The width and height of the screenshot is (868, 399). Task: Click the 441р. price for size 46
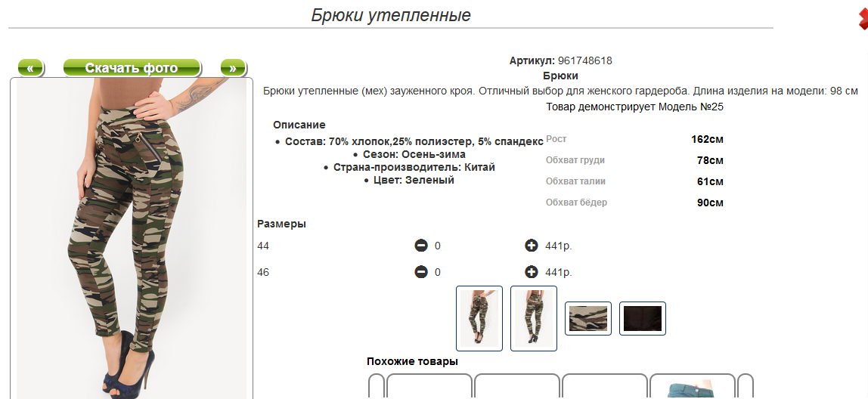click(559, 273)
